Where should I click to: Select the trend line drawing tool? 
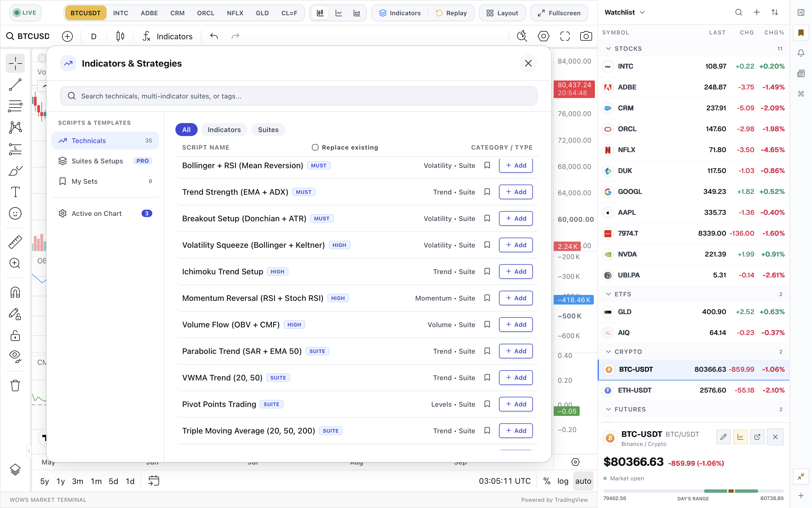[15, 85]
